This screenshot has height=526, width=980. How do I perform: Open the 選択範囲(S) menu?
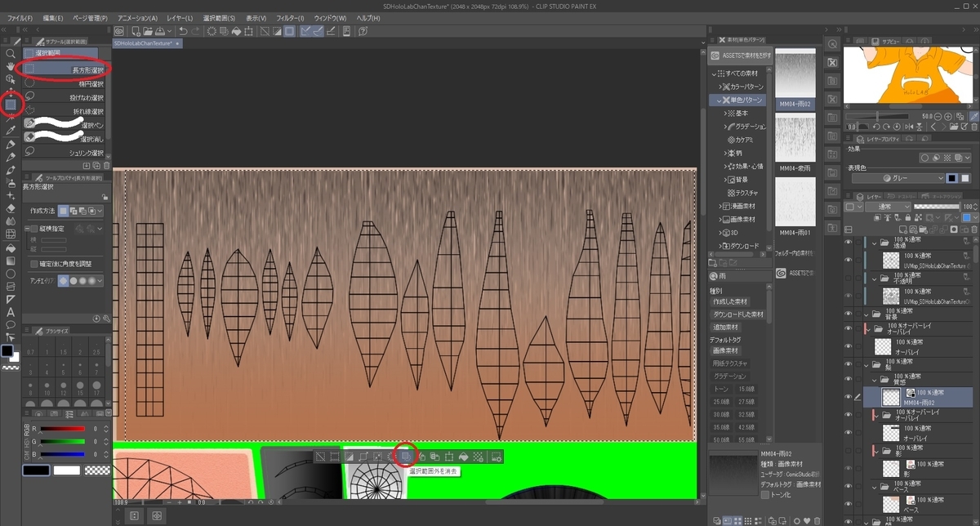coord(220,18)
